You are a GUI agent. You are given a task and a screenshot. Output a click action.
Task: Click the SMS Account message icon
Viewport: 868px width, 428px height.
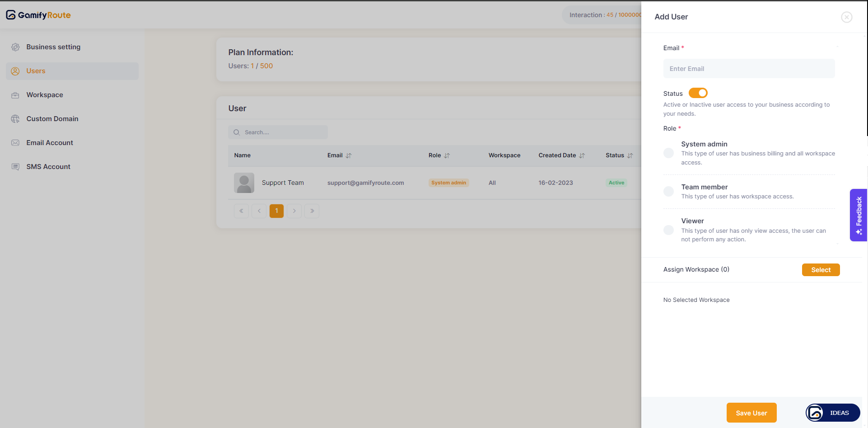[x=15, y=167]
